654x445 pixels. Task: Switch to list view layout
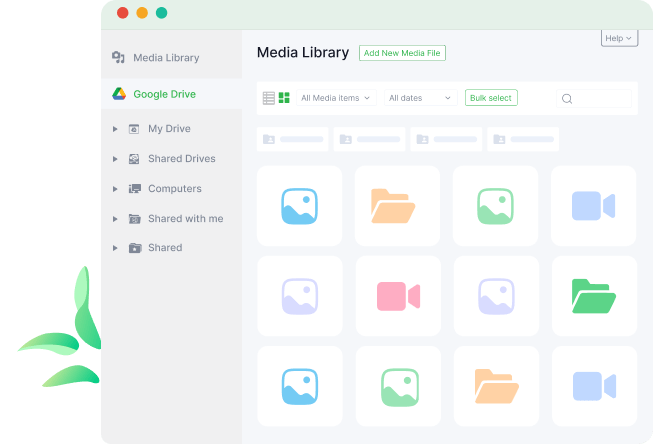[x=268, y=98]
